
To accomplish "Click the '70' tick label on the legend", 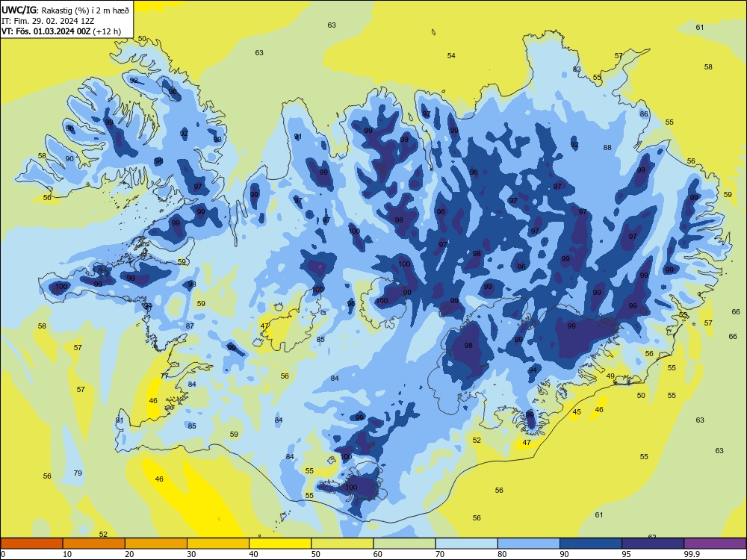I will [x=440, y=554].
